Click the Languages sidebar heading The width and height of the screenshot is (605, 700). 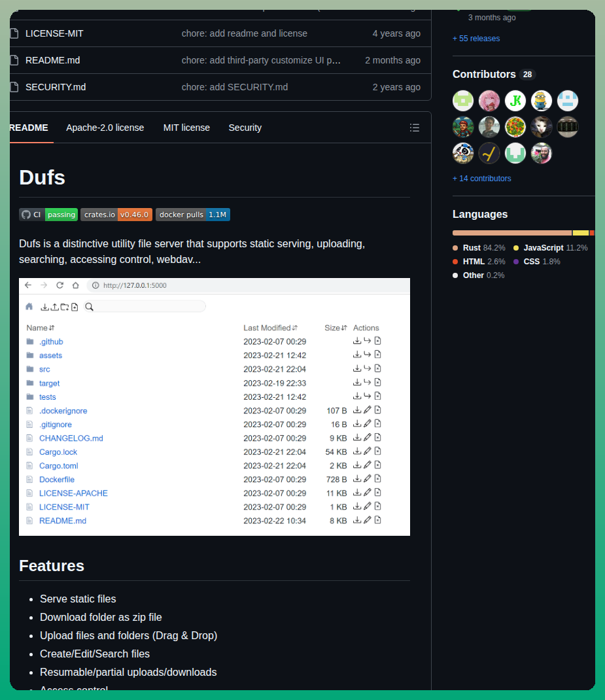480,215
